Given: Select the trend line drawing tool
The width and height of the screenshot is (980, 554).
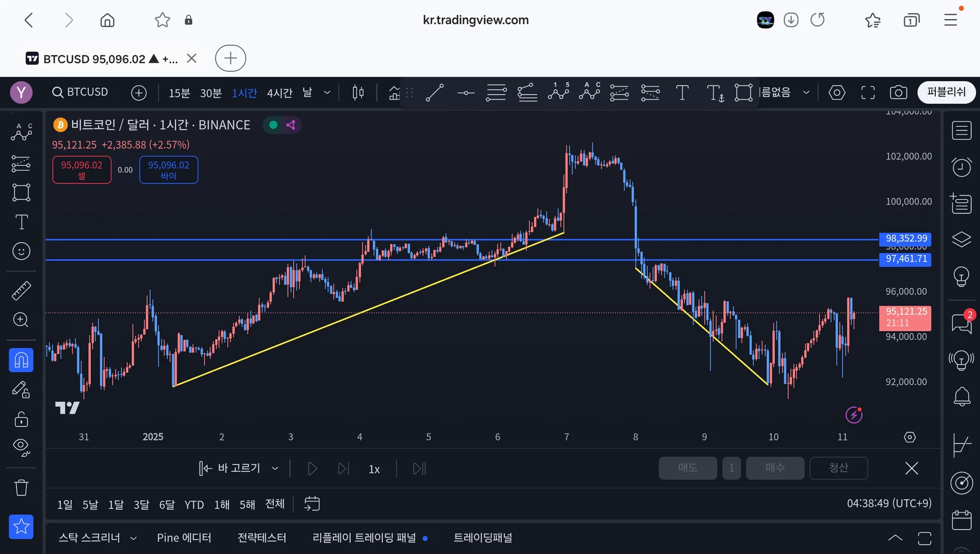Looking at the screenshot, I should click(434, 93).
